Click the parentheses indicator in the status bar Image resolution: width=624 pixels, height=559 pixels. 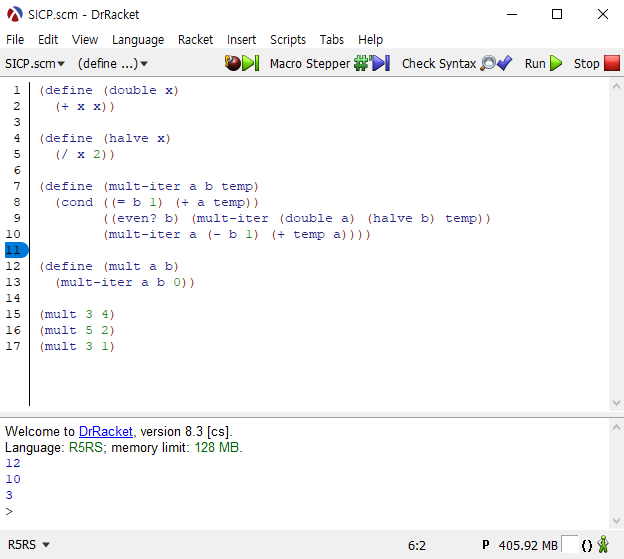pyautogui.click(x=587, y=545)
